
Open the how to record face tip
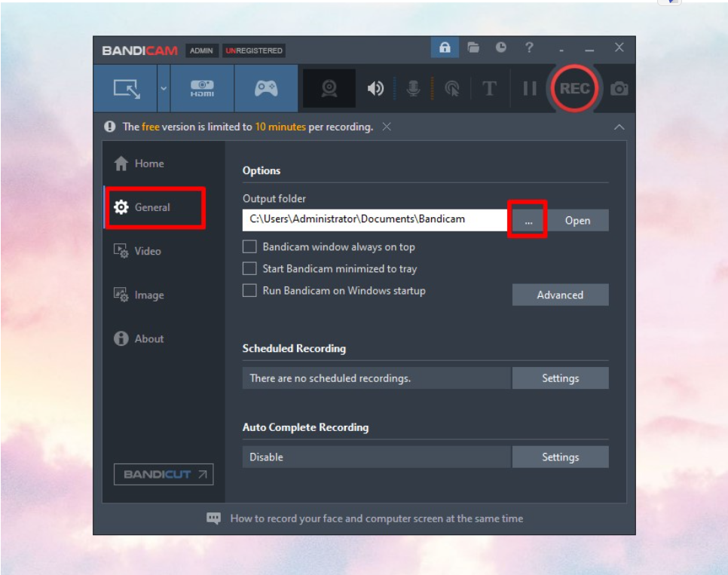(x=377, y=518)
